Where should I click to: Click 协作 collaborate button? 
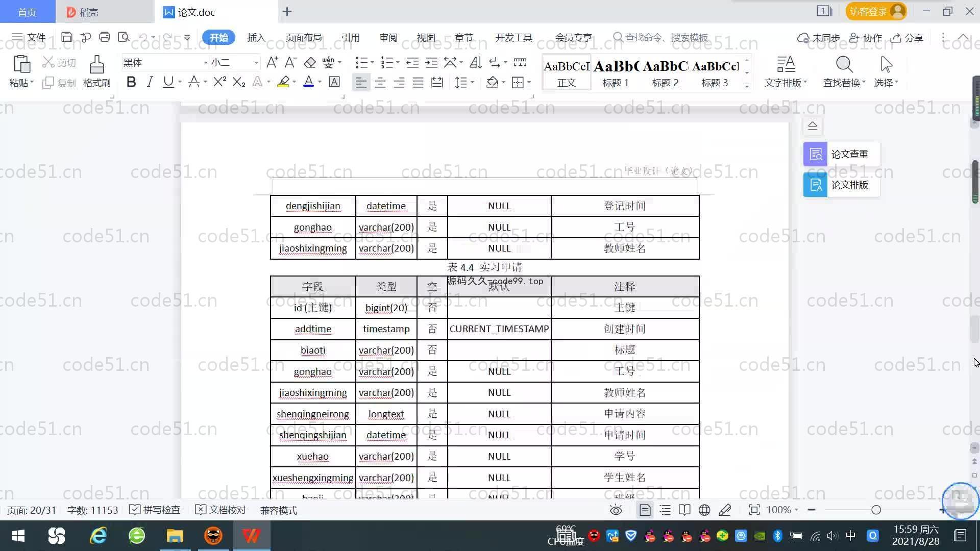point(866,37)
